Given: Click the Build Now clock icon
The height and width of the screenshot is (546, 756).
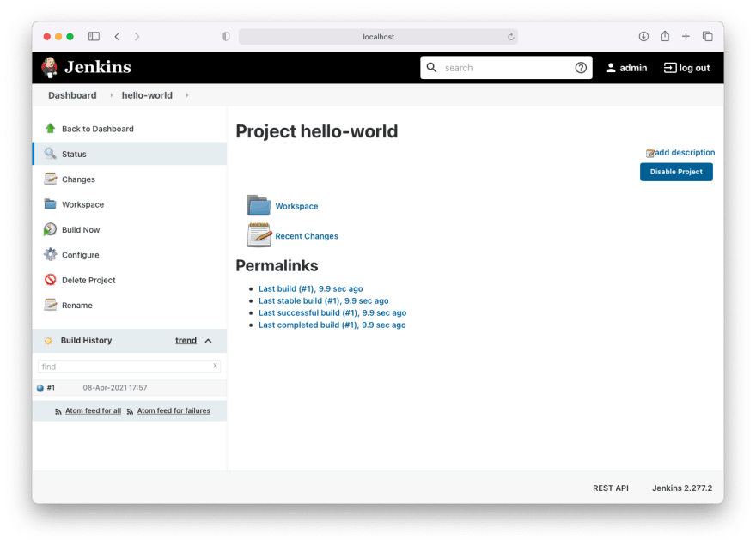Looking at the screenshot, I should pos(50,229).
